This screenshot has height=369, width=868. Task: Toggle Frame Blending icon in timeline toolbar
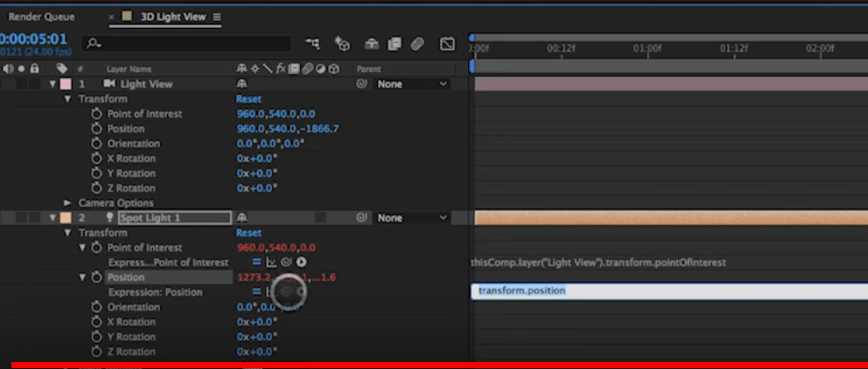click(395, 43)
